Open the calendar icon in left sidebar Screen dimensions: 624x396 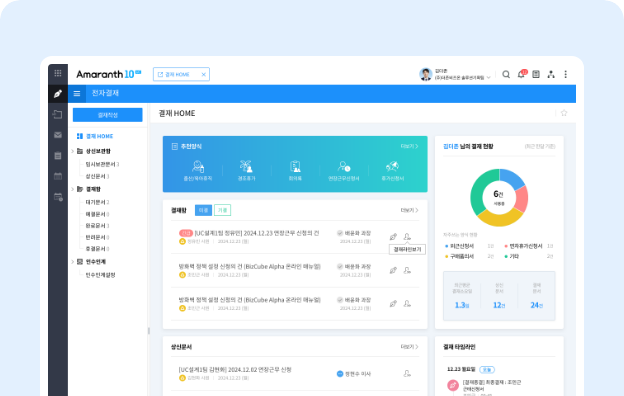pos(58,176)
